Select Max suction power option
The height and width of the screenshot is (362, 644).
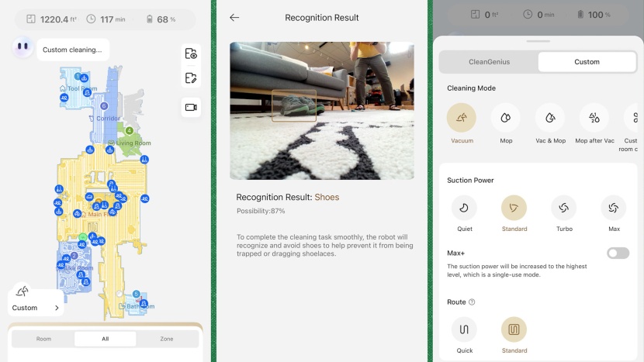click(613, 208)
